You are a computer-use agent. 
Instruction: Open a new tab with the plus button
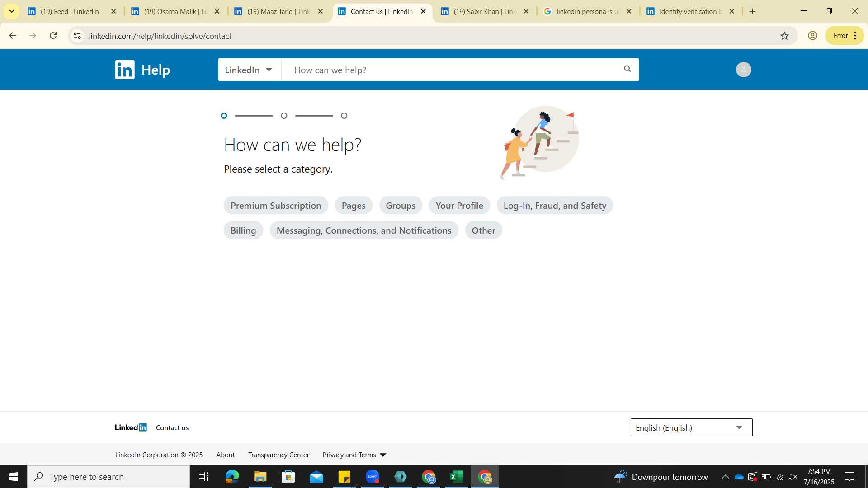(752, 11)
